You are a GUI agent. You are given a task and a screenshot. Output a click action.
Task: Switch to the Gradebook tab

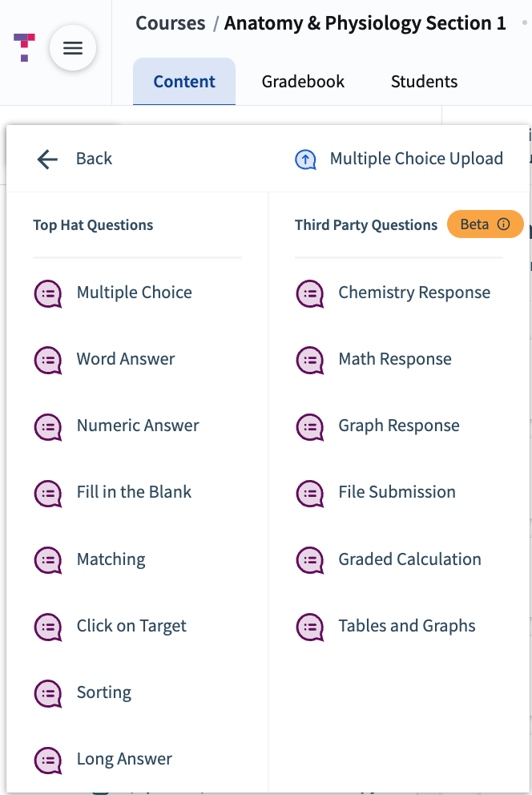pyautogui.click(x=303, y=82)
